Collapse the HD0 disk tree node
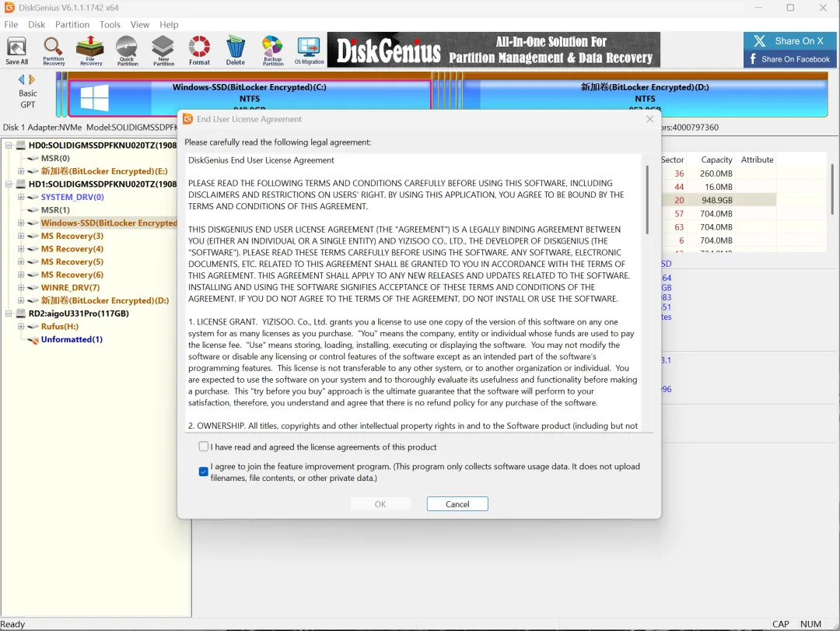The image size is (840, 631). tap(9, 145)
